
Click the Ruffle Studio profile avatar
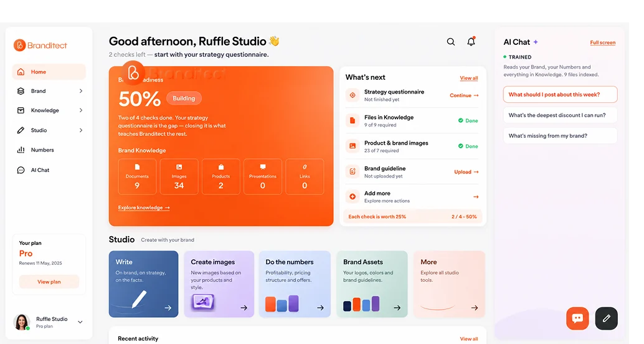pos(22,322)
